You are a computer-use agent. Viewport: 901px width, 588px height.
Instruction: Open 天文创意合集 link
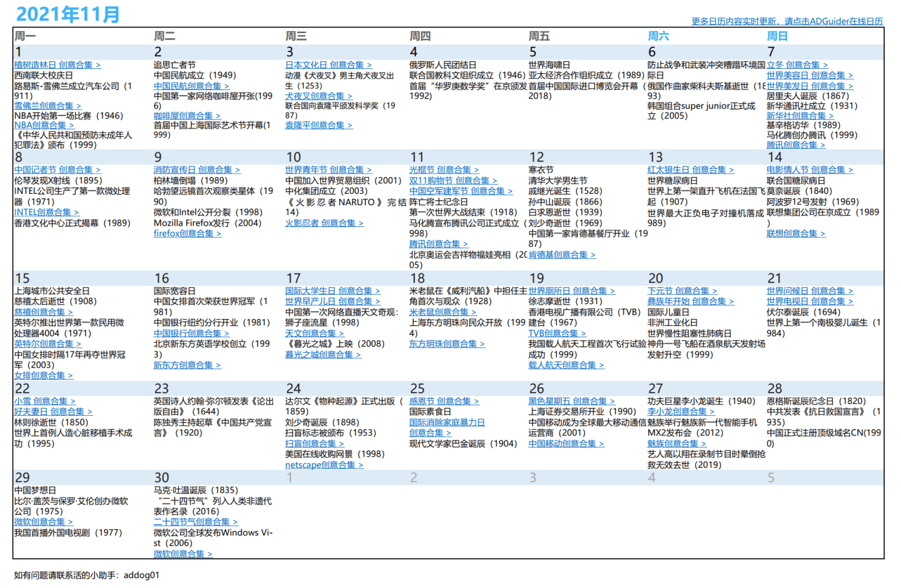(315, 334)
